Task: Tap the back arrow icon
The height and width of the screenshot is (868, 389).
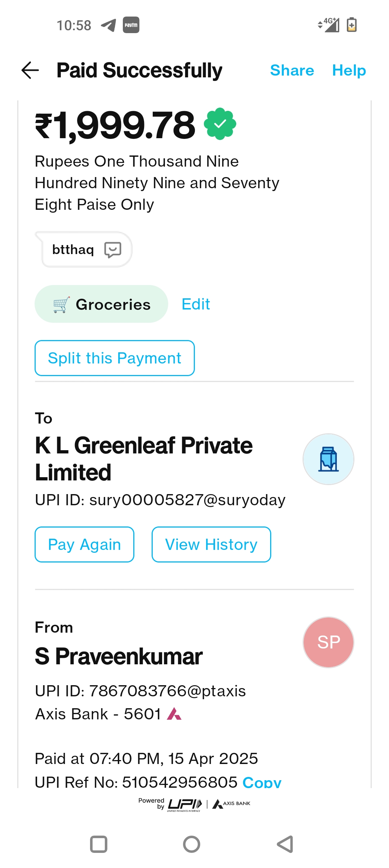Action: [30, 70]
